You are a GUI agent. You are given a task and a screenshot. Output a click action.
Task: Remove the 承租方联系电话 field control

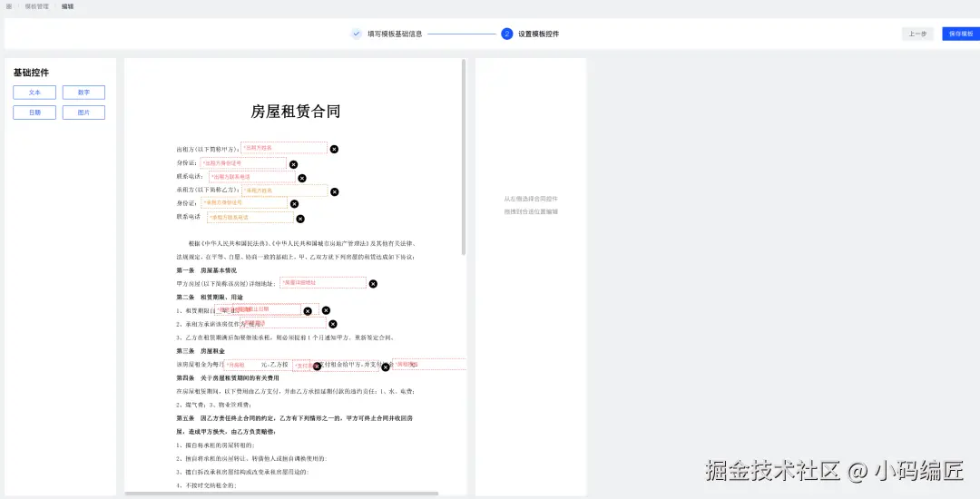[300, 219]
